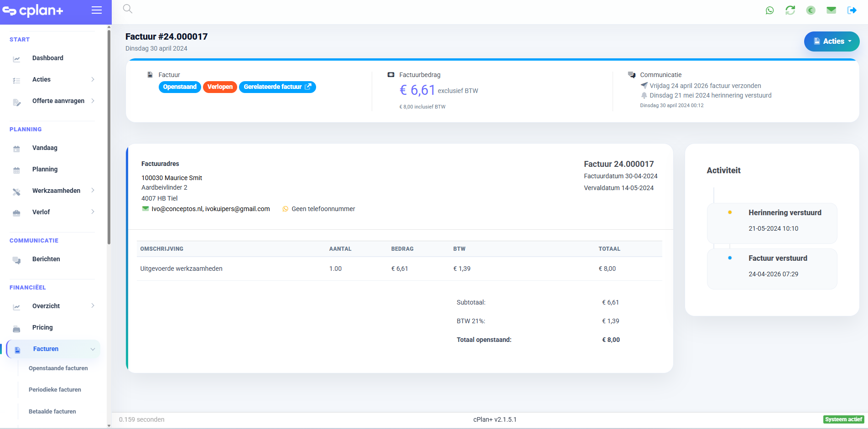Click the sidebar vertical scrollbar
This screenshot has width=868, height=429.
tap(109, 137)
